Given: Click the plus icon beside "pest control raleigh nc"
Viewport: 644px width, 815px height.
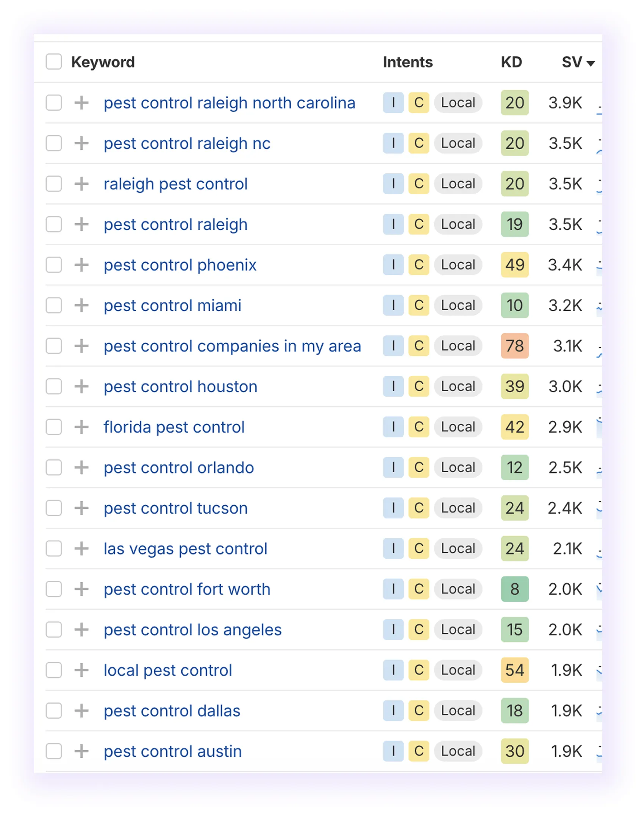Looking at the screenshot, I should (81, 143).
